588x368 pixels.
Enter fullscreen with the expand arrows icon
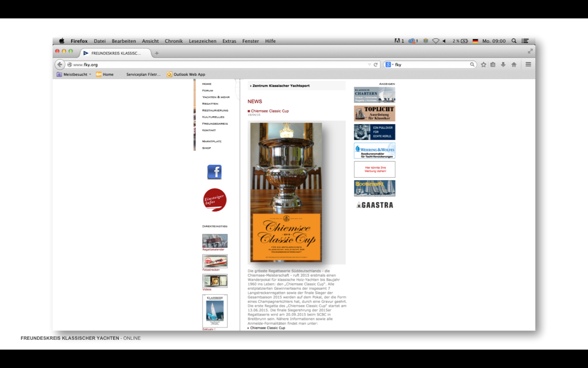(530, 51)
